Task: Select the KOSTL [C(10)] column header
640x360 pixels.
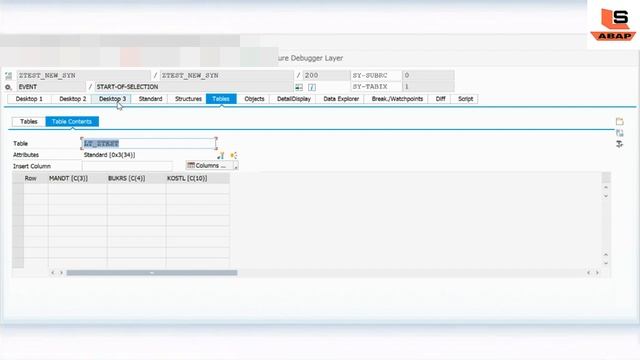Action: click(x=198, y=178)
